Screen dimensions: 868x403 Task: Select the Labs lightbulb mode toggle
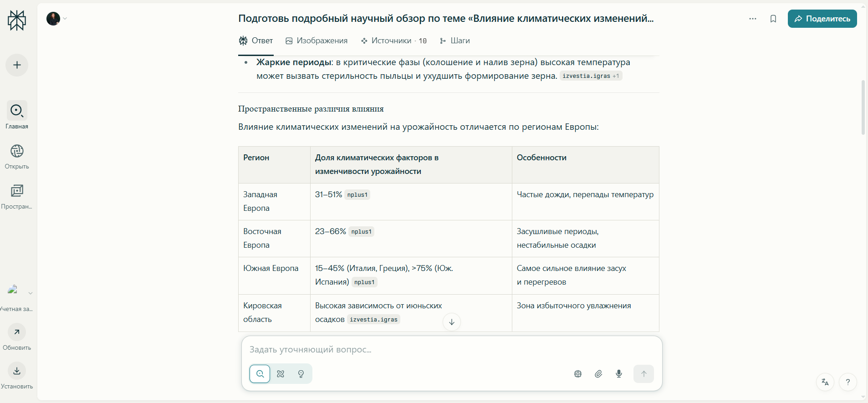[x=301, y=374]
